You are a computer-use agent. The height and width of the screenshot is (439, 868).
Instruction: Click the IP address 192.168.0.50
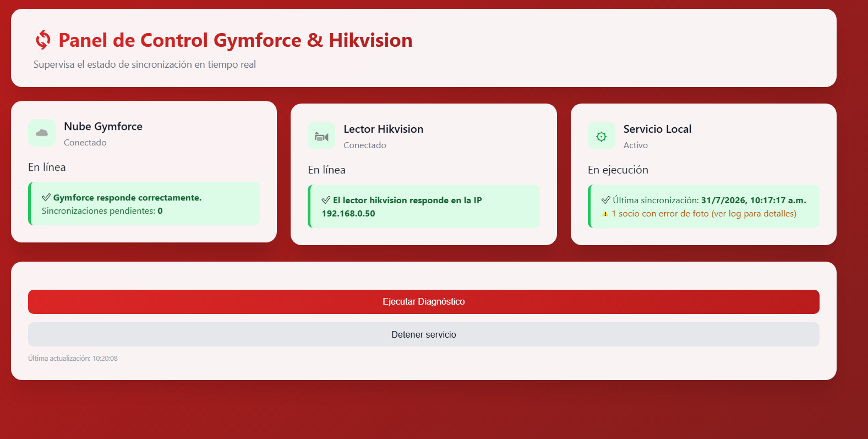[x=348, y=214]
